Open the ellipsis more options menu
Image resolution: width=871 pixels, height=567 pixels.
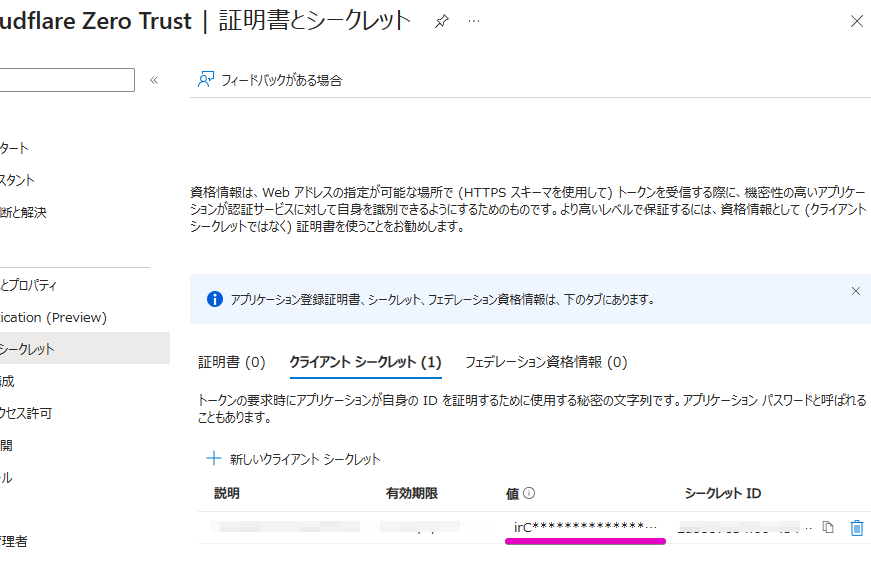[x=474, y=21]
